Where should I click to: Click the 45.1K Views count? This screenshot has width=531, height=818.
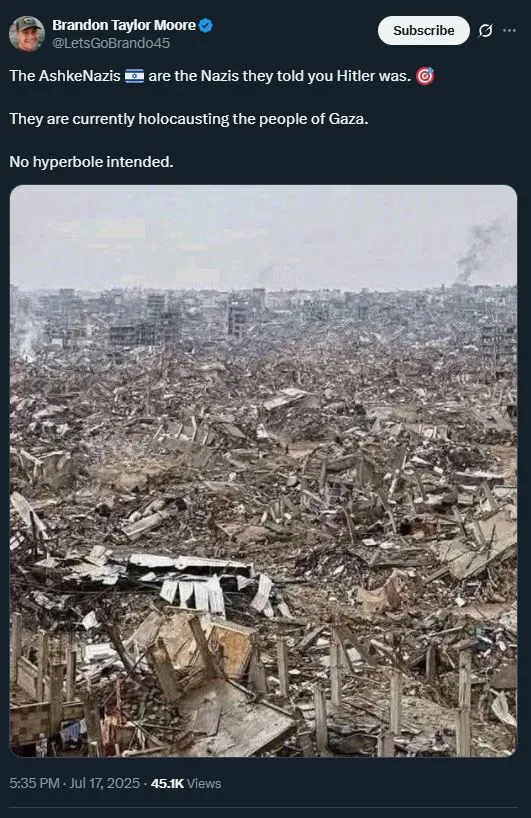(x=186, y=784)
